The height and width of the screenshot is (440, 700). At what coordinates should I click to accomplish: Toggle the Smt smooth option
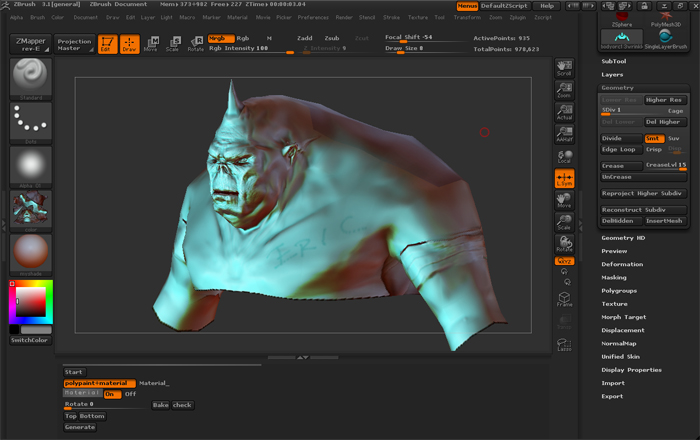[x=653, y=139]
